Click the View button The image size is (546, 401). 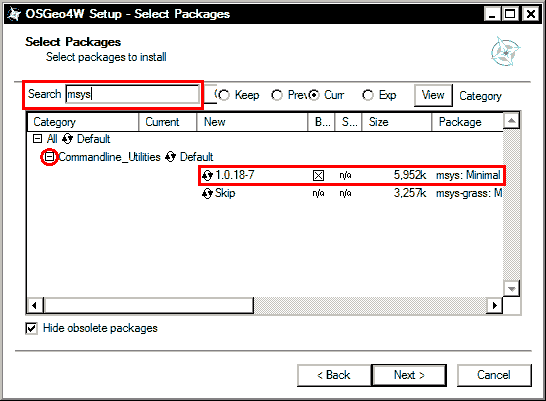pyautogui.click(x=433, y=95)
